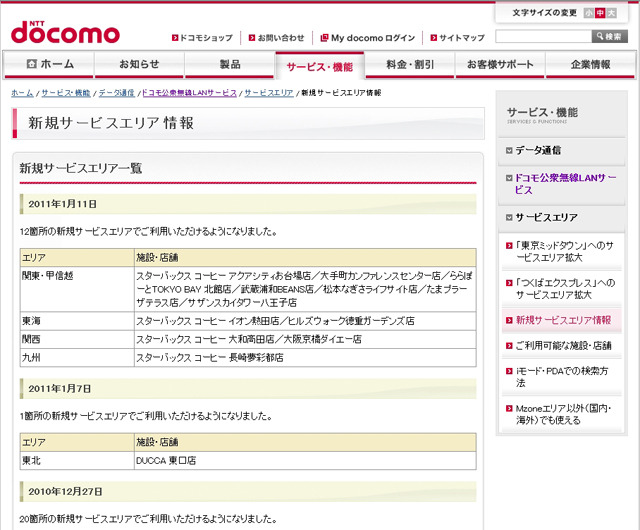640x530 pixels.
Task: Select 新規サービスエリア情報 in the sidebar
Action: 563,320
